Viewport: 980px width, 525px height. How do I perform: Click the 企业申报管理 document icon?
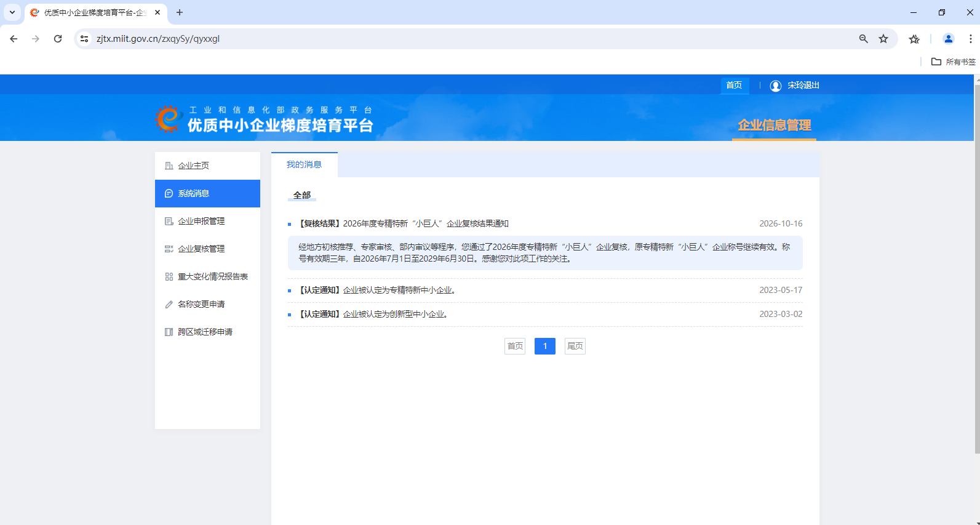point(169,221)
